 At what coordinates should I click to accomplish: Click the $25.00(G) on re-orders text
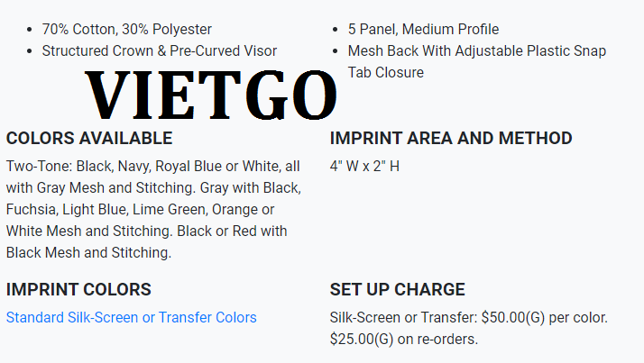[x=404, y=340]
